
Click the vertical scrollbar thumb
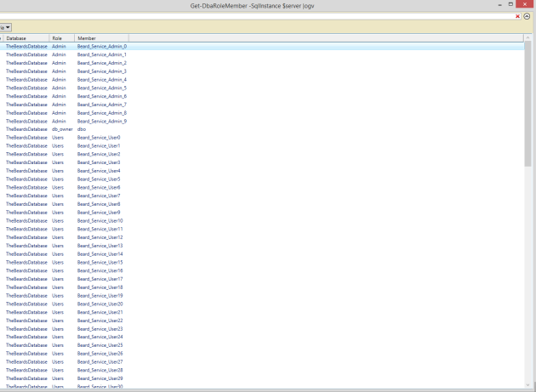coord(527,104)
